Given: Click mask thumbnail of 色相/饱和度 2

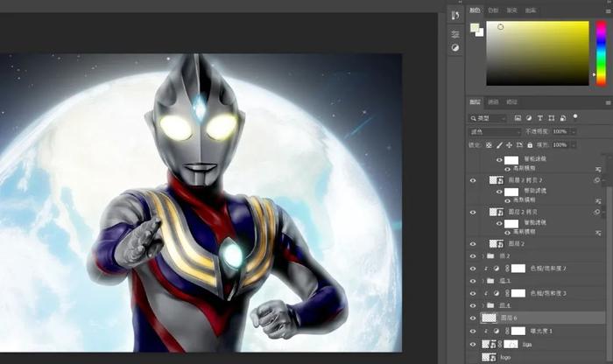Looking at the screenshot, I should pos(518,269).
